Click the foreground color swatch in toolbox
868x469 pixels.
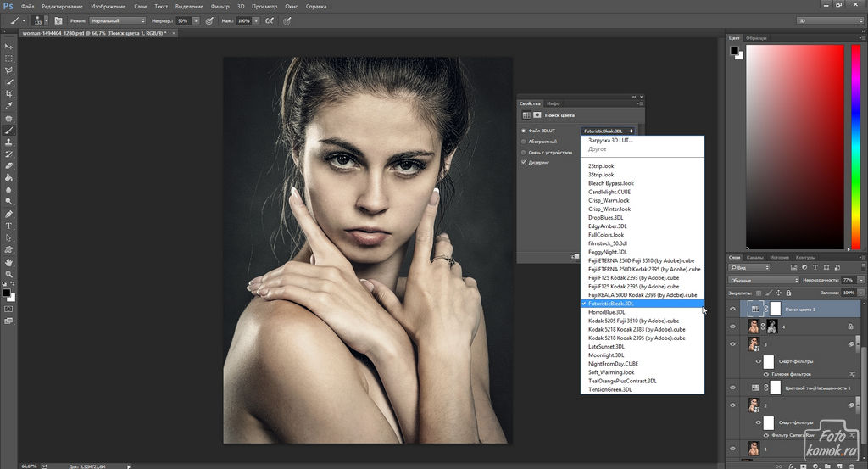pyautogui.click(x=6, y=293)
